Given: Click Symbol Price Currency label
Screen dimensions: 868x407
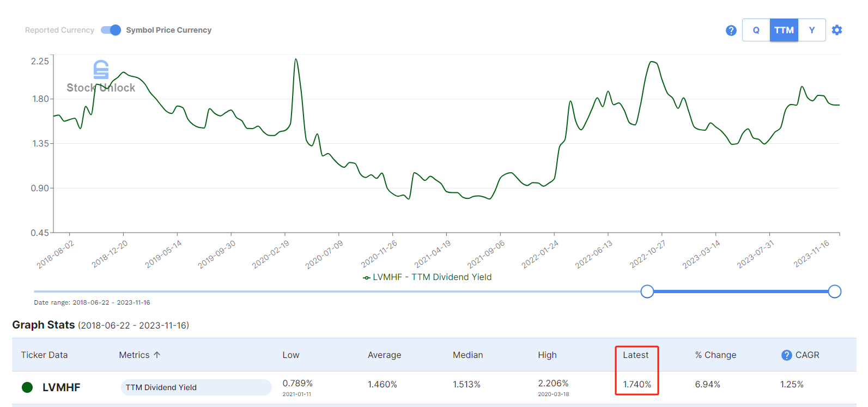Looking at the screenshot, I should pos(169,30).
